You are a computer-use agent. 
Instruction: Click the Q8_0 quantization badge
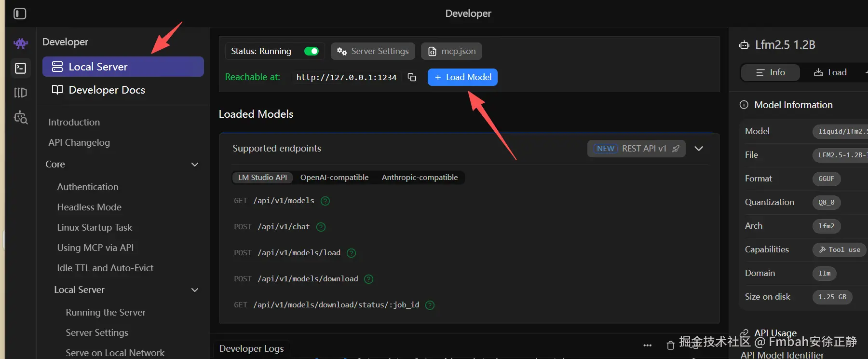(x=827, y=202)
